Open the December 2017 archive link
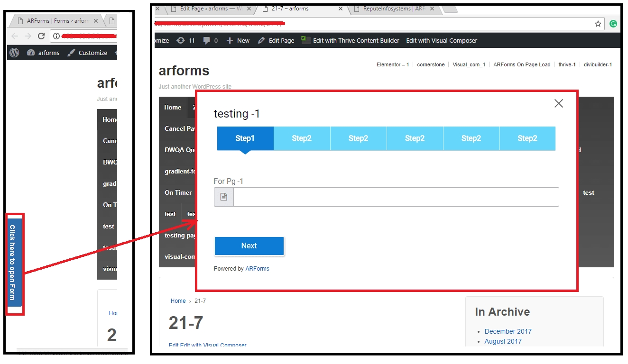This screenshot has height=364, width=628. click(x=508, y=331)
